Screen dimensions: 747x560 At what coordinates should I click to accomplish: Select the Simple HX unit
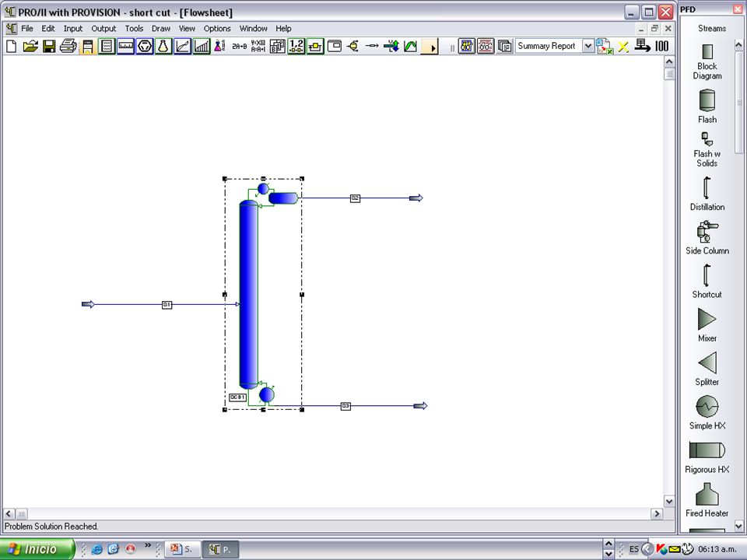pos(707,412)
